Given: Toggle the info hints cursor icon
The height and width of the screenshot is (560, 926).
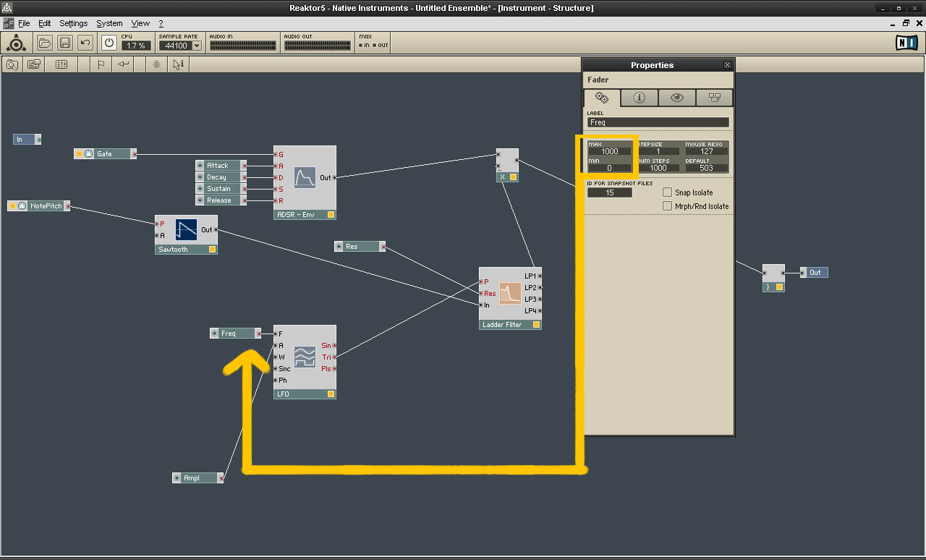Looking at the screenshot, I should pos(178,64).
